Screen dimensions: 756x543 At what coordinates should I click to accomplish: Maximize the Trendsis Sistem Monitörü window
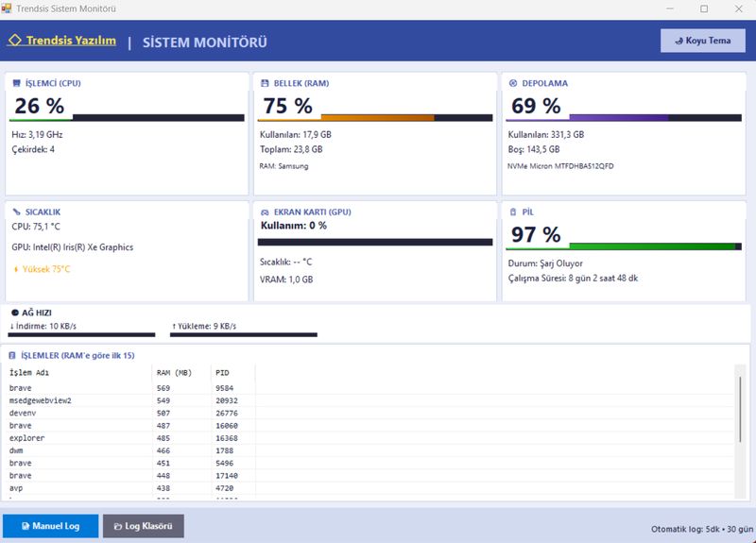pyautogui.click(x=704, y=8)
